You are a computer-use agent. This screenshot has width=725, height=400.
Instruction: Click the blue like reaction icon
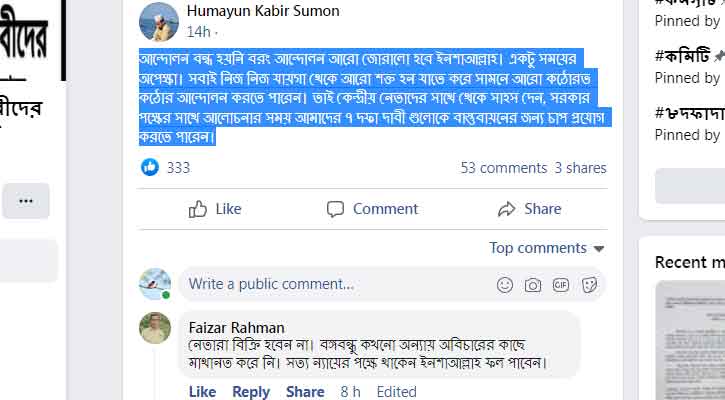[150, 168]
